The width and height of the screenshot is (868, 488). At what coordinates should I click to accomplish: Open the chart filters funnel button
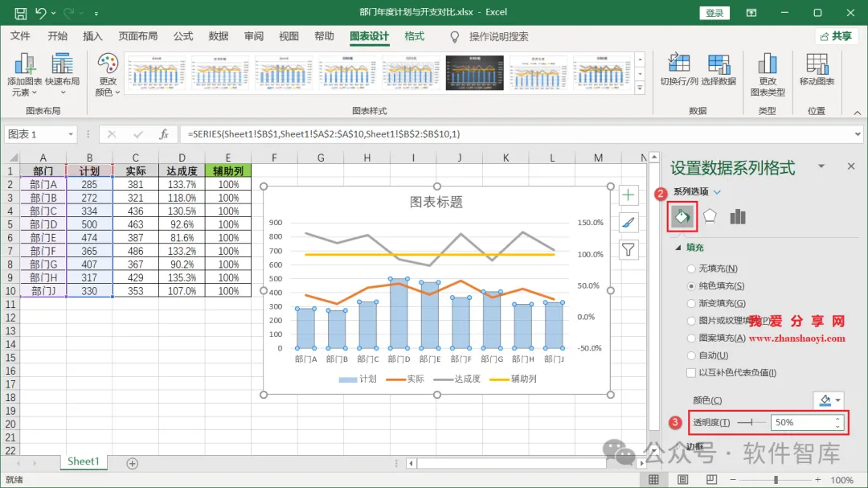(x=628, y=250)
